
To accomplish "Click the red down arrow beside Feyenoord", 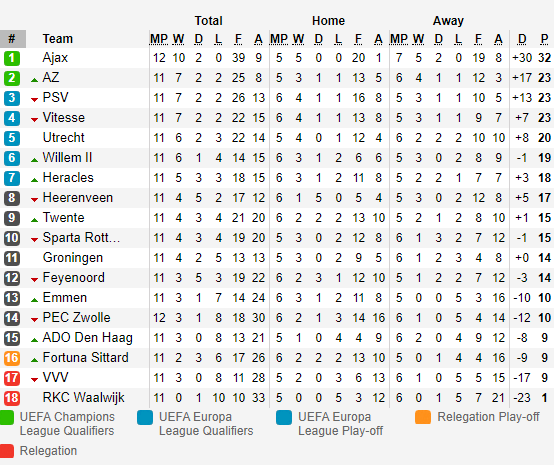I will click(34, 280).
